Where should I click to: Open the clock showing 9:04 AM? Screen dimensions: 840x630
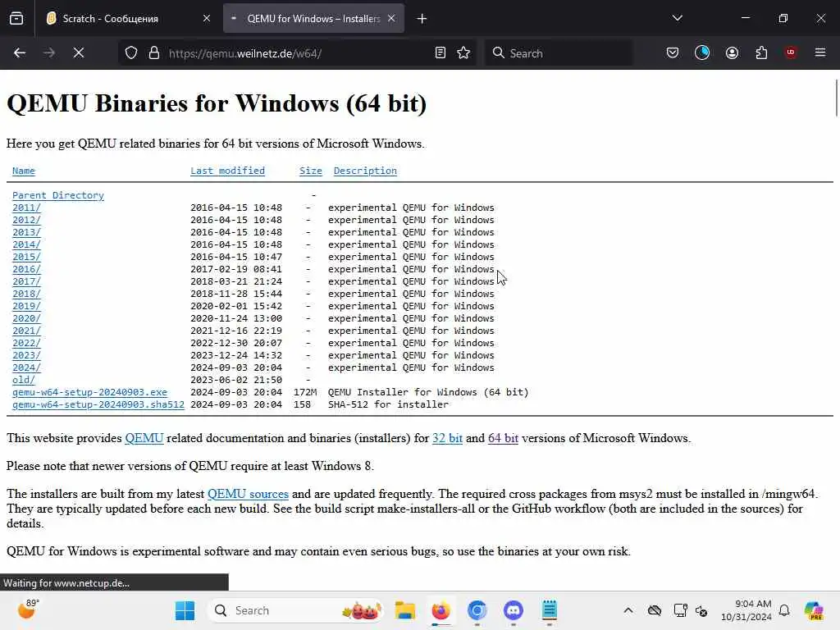tap(746, 610)
